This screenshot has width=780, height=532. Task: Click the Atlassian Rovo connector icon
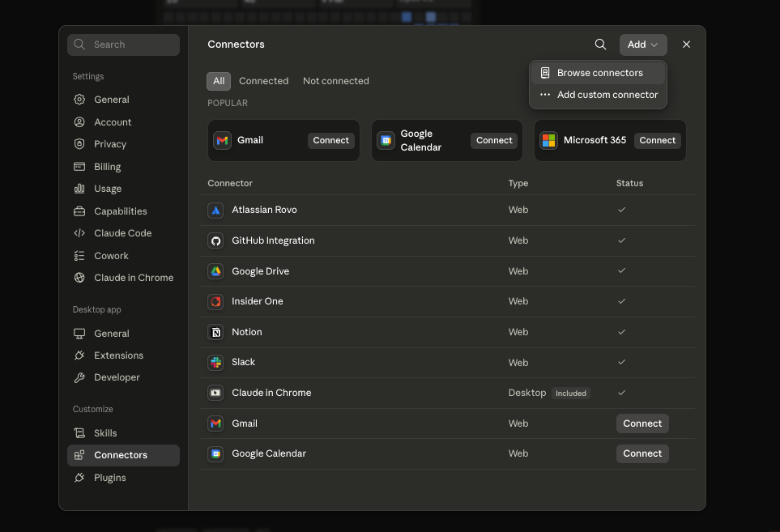(215, 211)
